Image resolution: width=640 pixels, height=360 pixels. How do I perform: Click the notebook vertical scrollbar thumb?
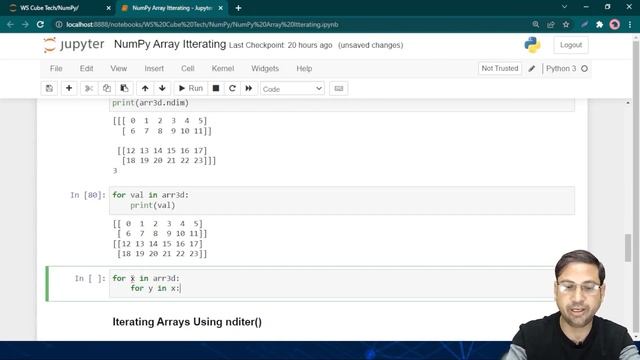(x=628, y=248)
